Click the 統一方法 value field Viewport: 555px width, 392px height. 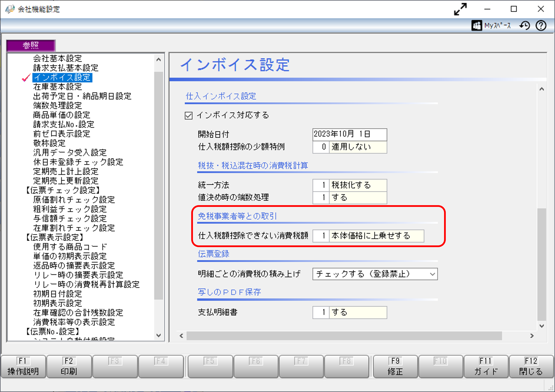click(x=350, y=185)
